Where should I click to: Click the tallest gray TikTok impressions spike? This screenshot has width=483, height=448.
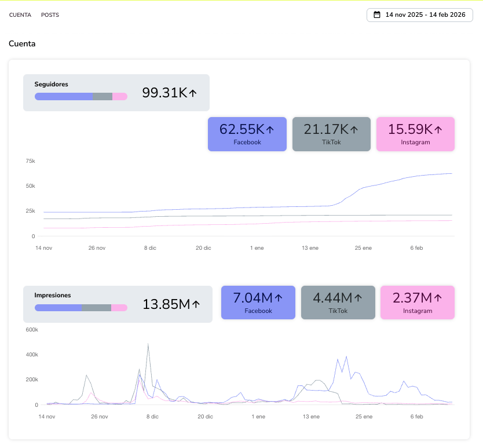(148, 344)
